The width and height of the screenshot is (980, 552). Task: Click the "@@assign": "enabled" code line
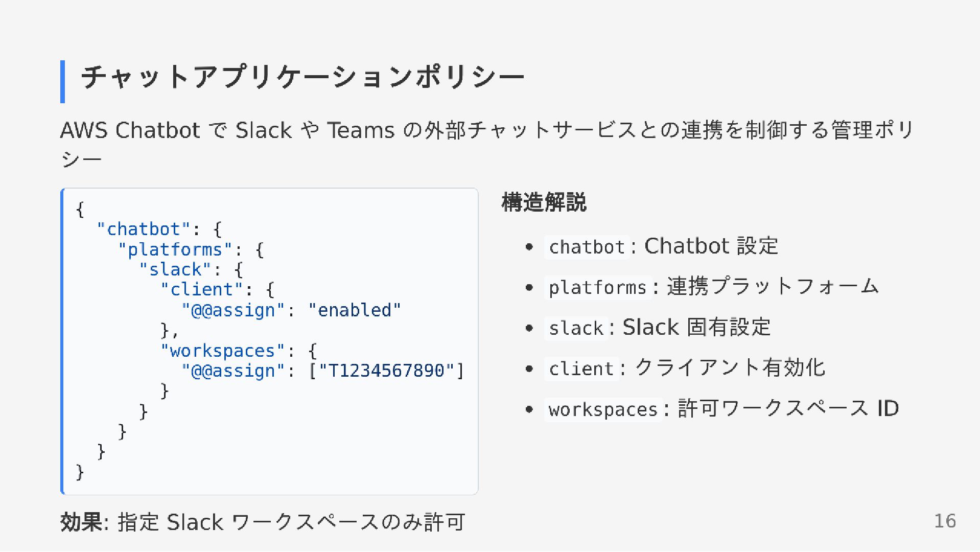tap(291, 310)
